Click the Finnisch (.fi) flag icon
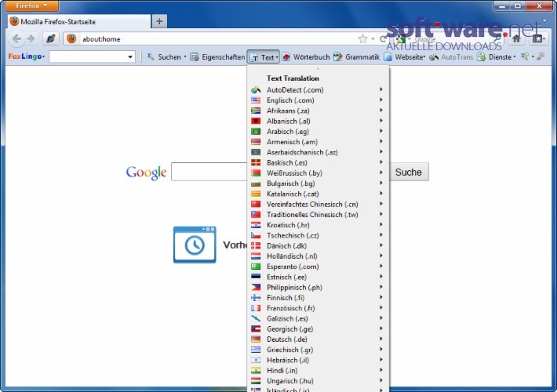The image size is (557, 392). (256, 298)
